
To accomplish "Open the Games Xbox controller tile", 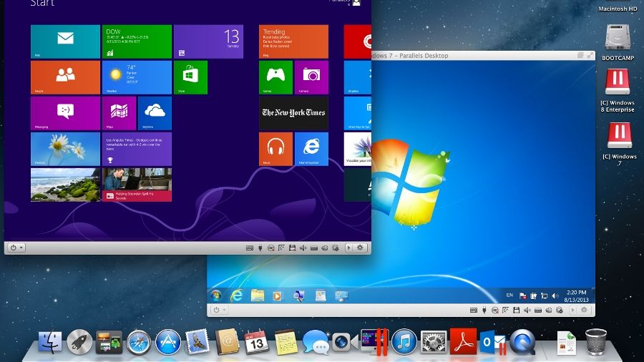I will [x=275, y=77].
